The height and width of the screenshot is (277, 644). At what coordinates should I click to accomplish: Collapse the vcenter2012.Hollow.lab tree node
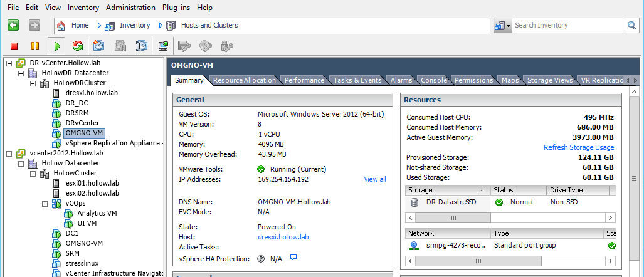(x=9, y=153)
